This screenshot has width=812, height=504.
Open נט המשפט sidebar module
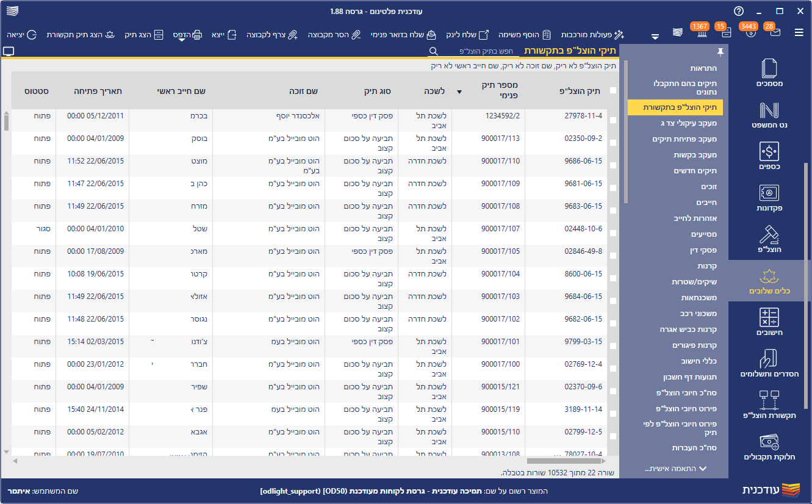click(x=769, y=115)
